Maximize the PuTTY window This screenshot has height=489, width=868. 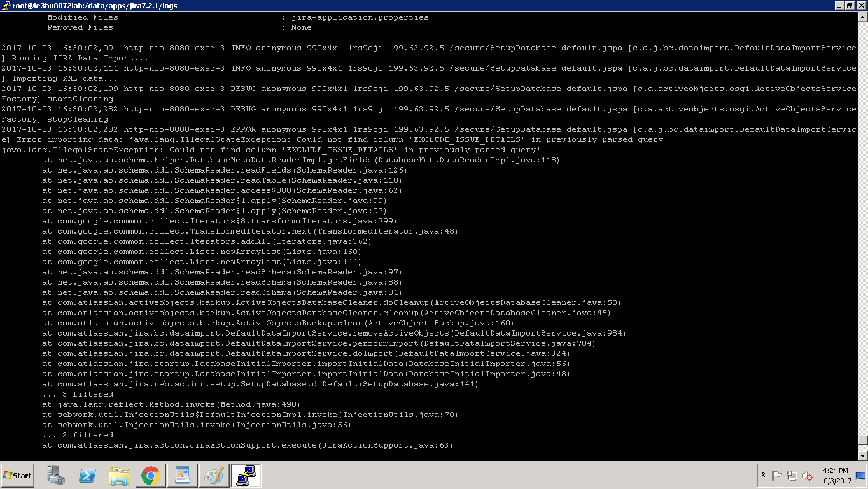850,6
